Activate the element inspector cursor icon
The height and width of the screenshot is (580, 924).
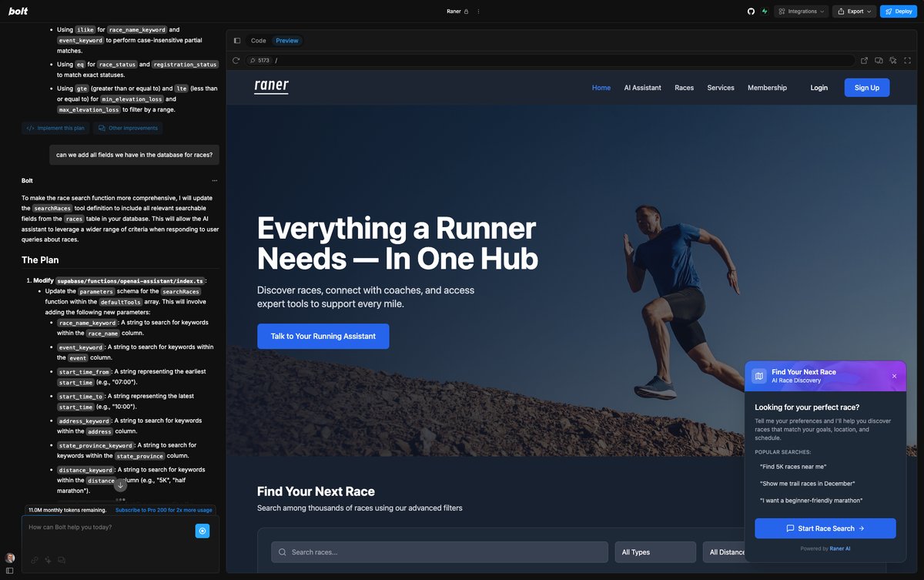point(893,60)
